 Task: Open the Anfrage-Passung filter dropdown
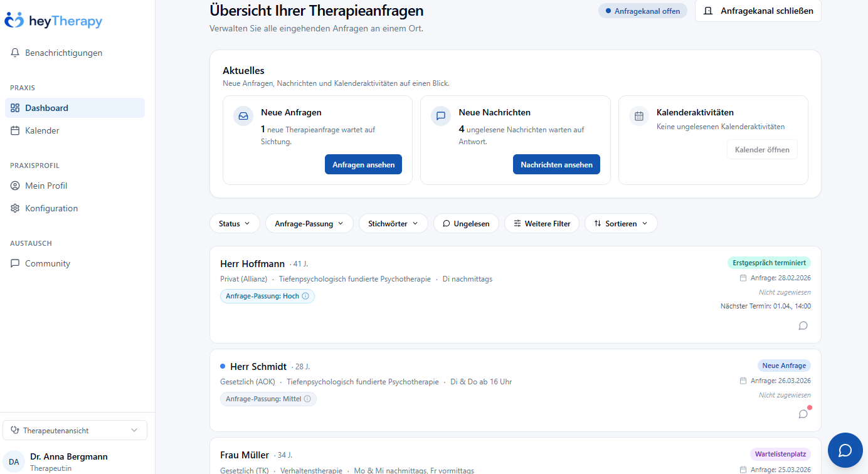coord(309,223)
